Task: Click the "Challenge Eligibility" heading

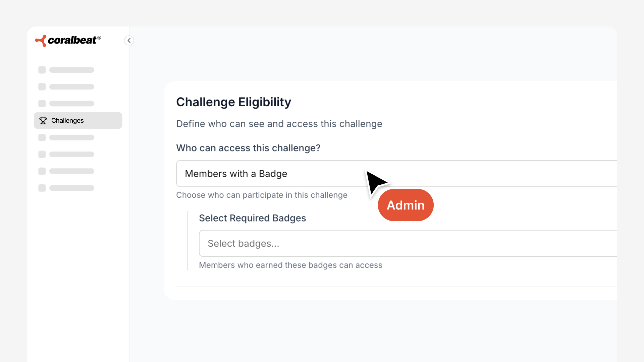Action: 233,102
